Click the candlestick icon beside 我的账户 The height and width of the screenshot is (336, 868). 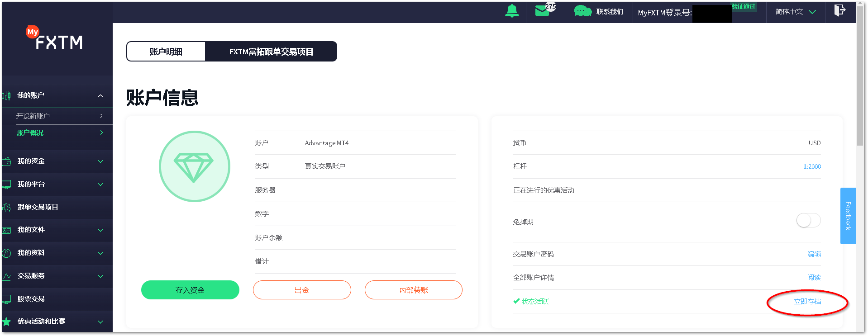6,95
